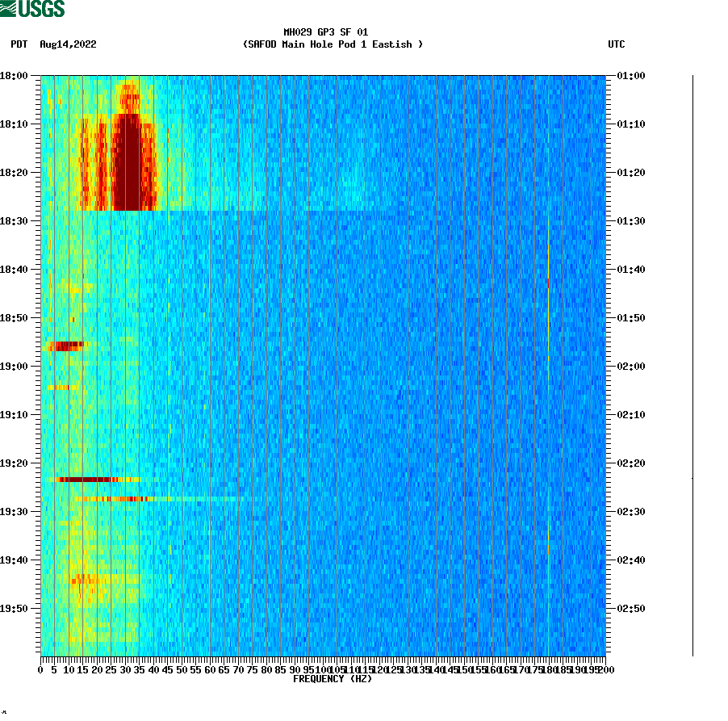The height and width of the screenshot is (721, 728).
Task: Select the green USGS wave emblem
Action: click(x=8, y=6)
